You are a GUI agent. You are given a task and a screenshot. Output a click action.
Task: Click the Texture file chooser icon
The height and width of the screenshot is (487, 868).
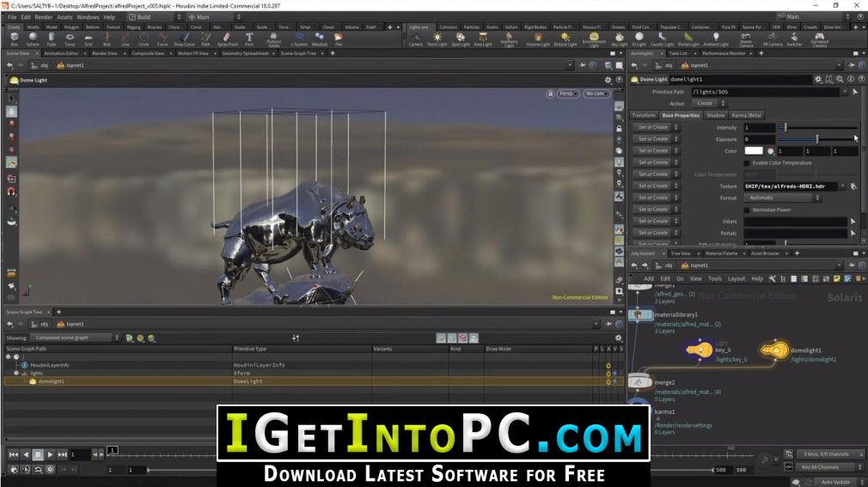pos(853,186)
